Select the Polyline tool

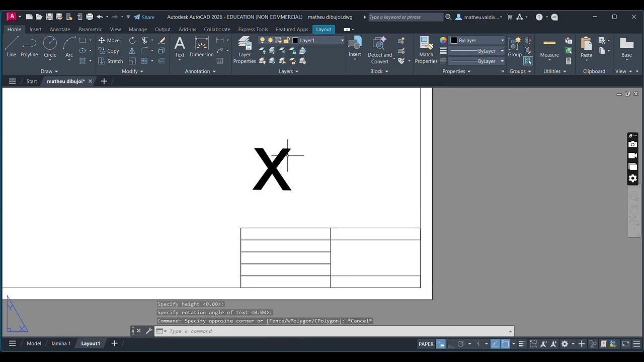[29, 47]
